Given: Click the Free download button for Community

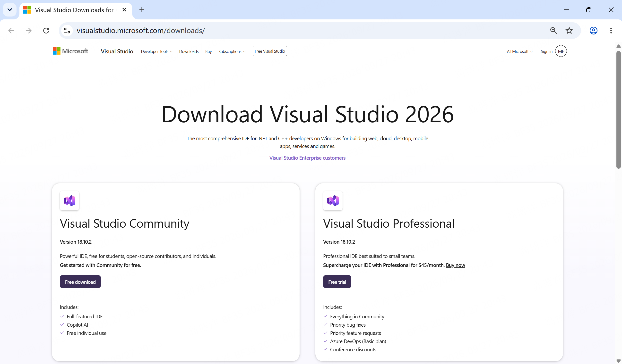Looking at the screenshot, I should pyautogui.click(x=80, y=282).
